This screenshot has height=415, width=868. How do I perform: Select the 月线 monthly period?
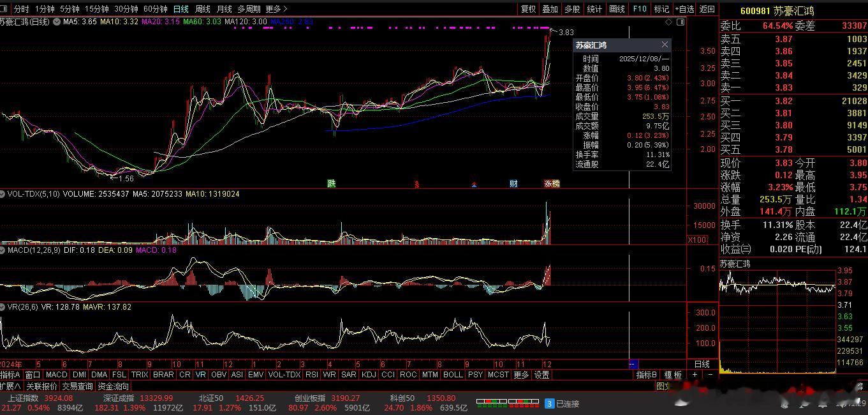[224, 9]
